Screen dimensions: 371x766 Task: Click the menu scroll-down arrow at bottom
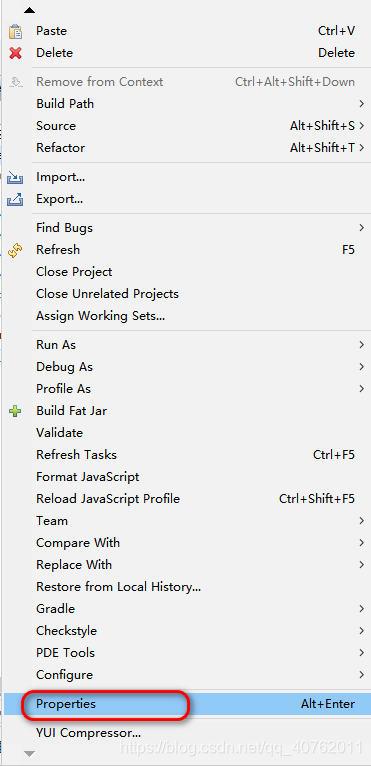point(30,754)
